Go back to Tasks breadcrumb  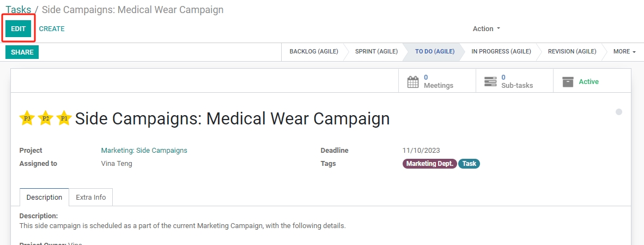18,9
